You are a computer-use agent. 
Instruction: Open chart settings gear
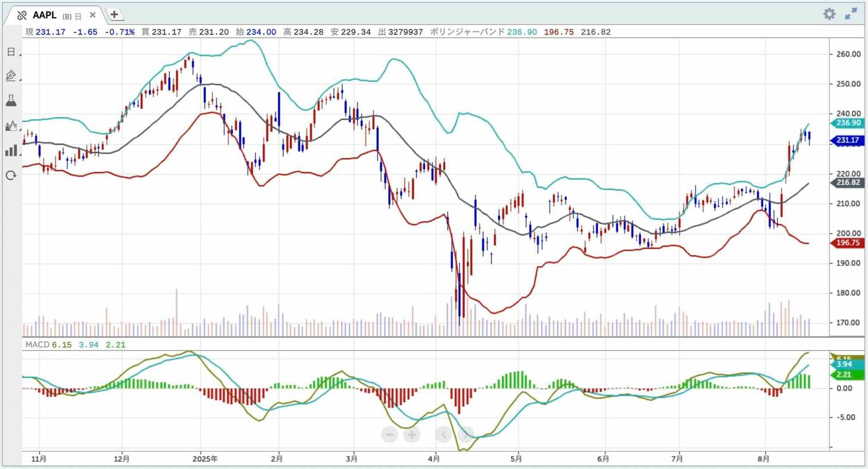(x=829, y=14)
